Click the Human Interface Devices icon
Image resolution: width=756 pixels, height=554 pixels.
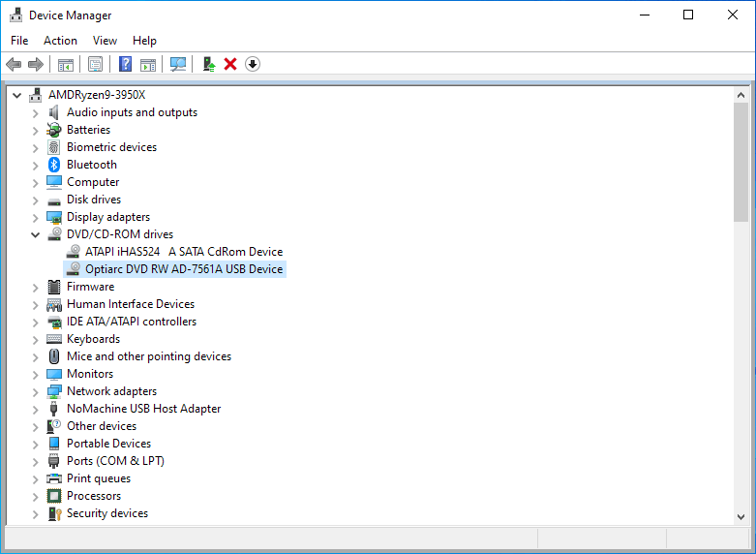click(x=54, y=304)
